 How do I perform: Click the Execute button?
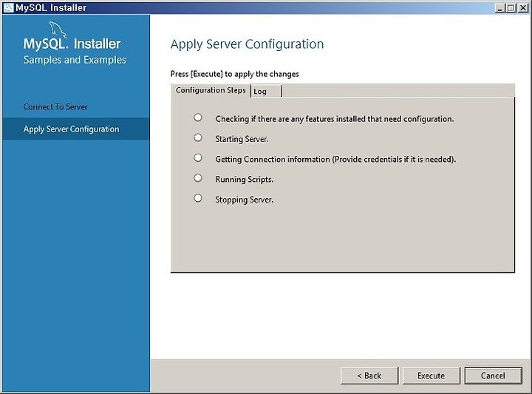(431, 376)
